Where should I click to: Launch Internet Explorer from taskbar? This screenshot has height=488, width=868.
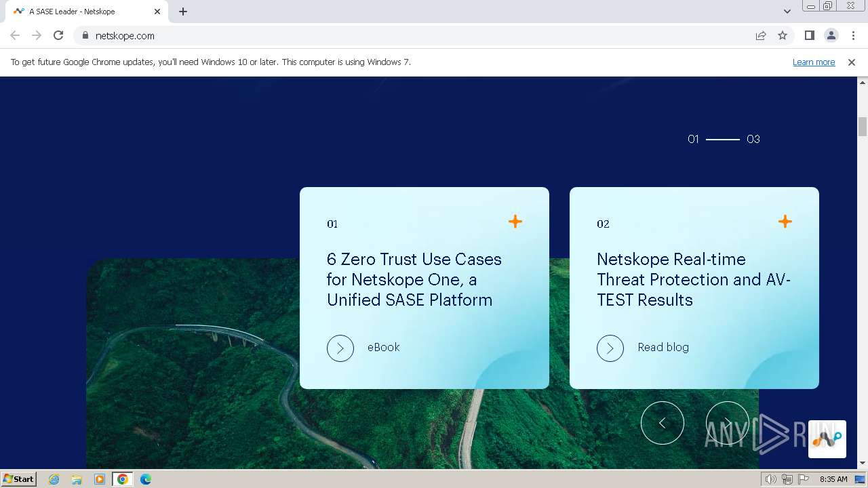54,479
